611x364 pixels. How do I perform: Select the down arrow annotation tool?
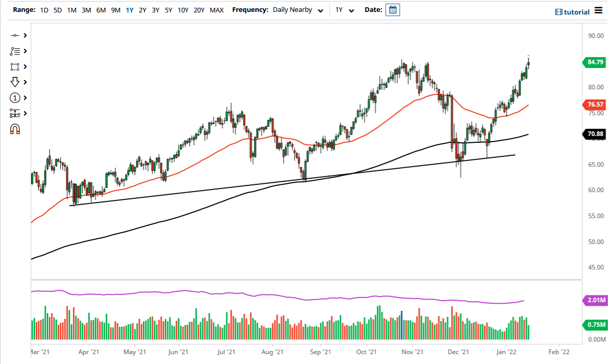pyautogui.click(x=15, y=82)
